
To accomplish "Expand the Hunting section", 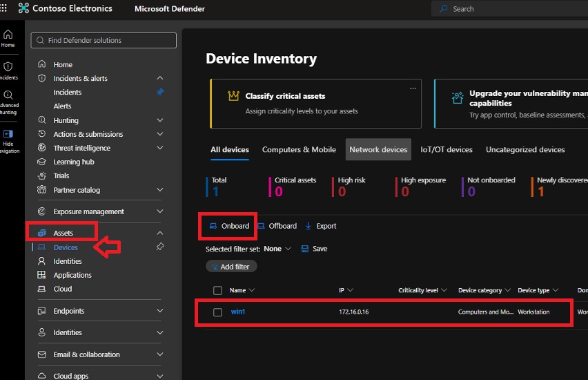I will [160, 120].
